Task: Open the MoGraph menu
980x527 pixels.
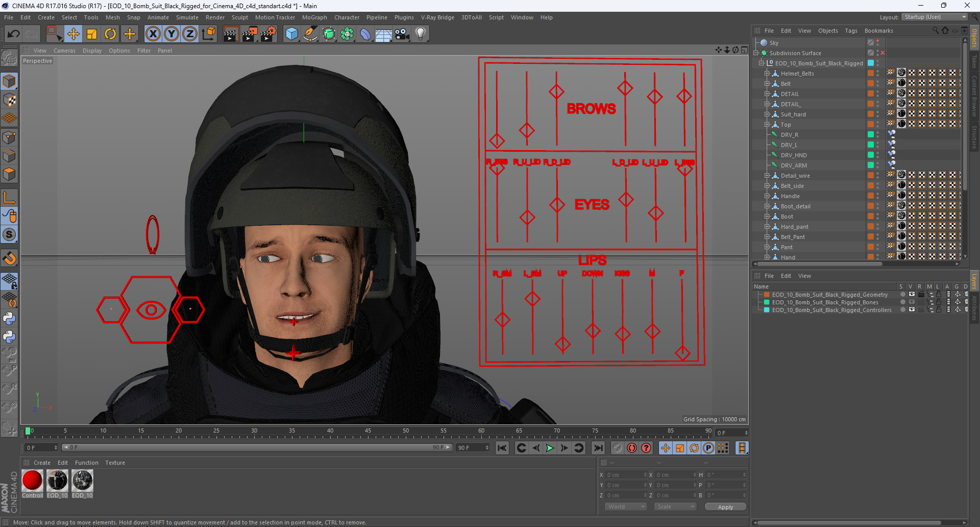Action: (x=314, y=17)
